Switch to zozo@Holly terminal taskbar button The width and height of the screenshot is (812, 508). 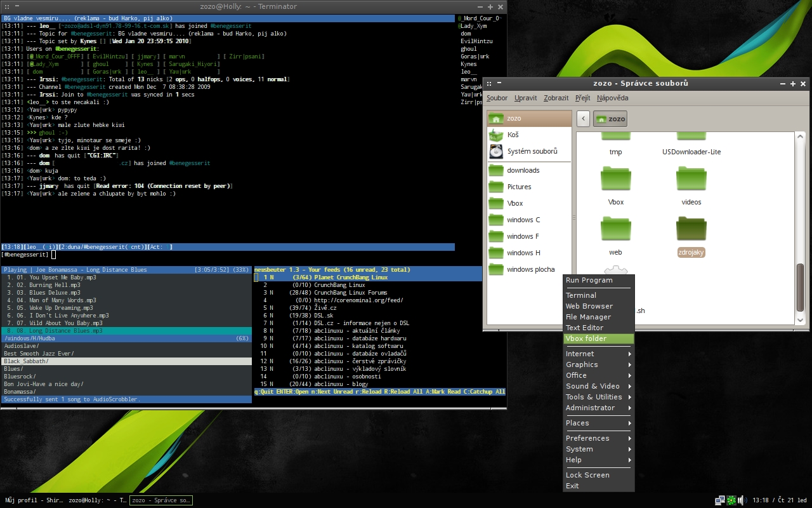point(98,500)
